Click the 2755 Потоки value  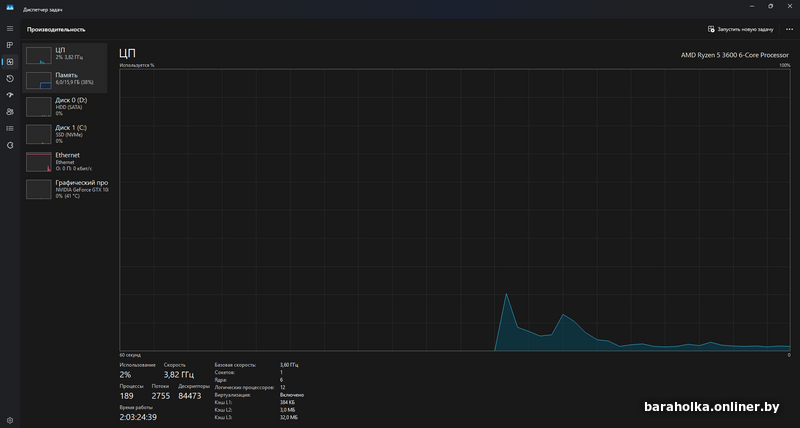(161, 396)
